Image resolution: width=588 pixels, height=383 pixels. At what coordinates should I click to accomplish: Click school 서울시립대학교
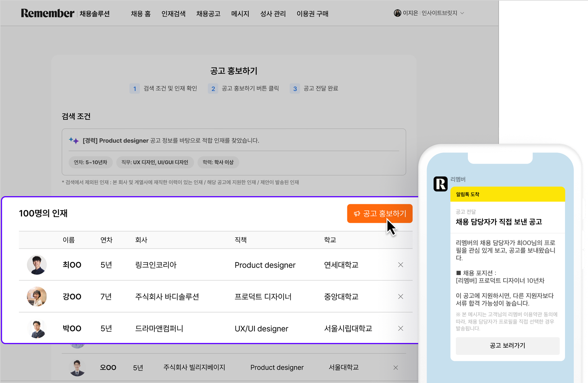[348, 328]
